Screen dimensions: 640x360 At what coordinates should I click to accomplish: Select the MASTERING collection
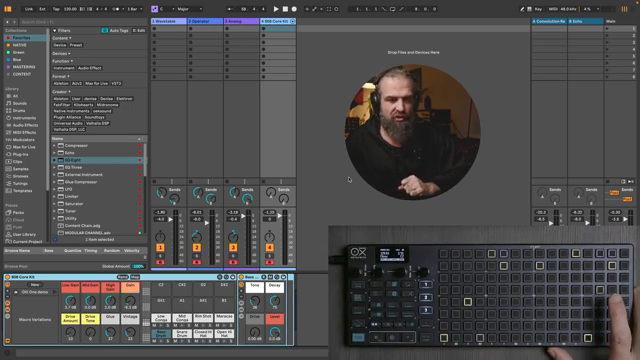tap(24, 67)
